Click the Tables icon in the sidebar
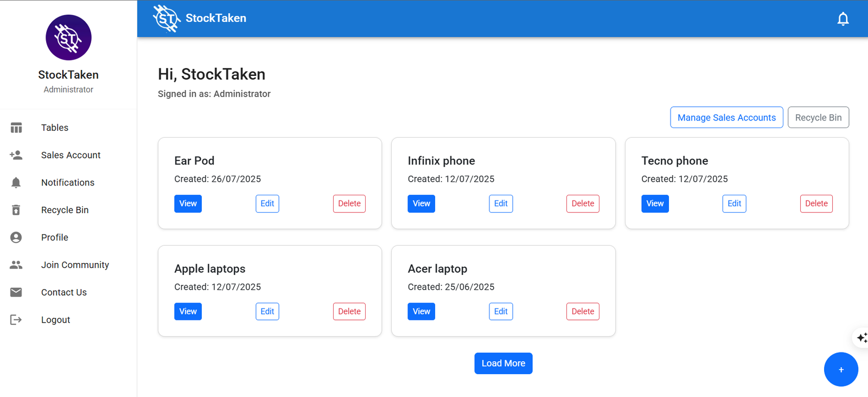This screenshot has width=868, height=397. point(16,128)
